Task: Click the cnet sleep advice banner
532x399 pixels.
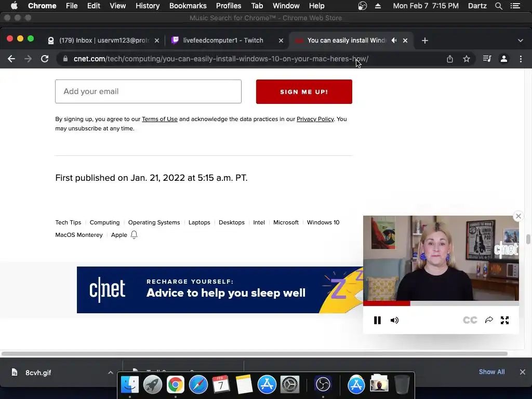Action: (x=220, y=290)
